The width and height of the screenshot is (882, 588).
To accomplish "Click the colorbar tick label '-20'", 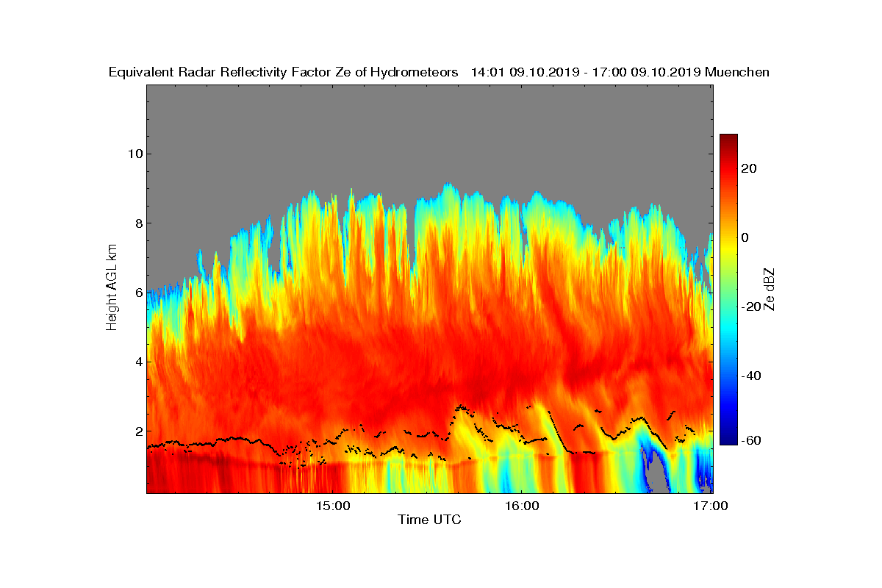I will (x=750, y=306).
